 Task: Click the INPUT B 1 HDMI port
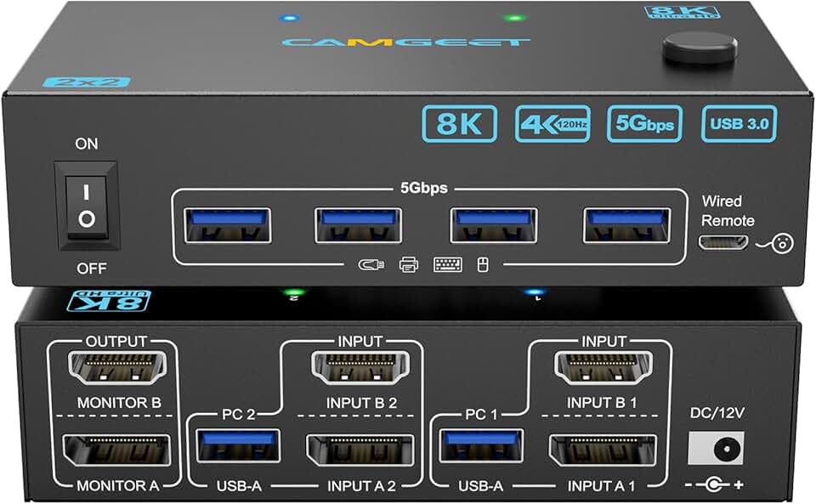point(603,368)
